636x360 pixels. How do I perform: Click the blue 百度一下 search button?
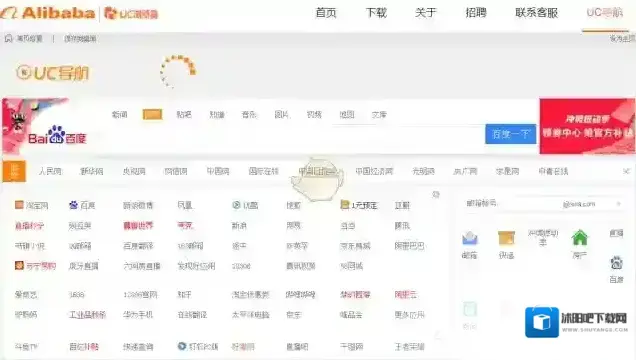point(511,134)
